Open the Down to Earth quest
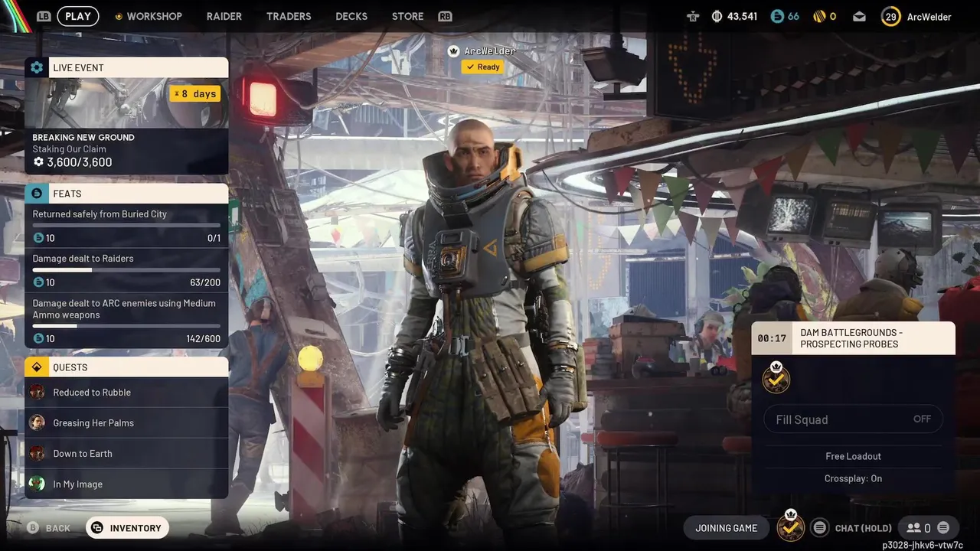Screen dimensions: 980x551 126,454
